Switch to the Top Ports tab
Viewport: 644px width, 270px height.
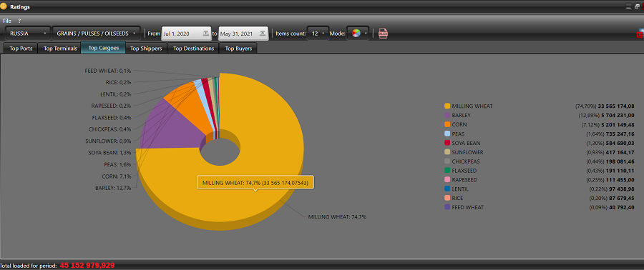pyautogui.click(x=21, y=49)
